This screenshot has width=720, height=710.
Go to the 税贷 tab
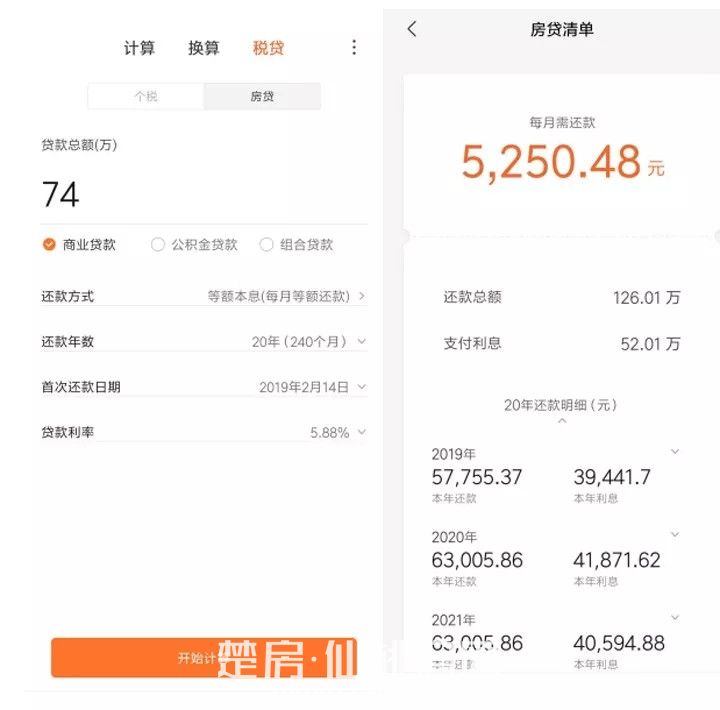click(x=268, y=48)
